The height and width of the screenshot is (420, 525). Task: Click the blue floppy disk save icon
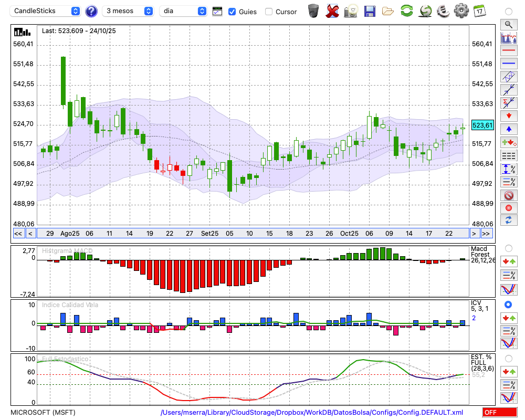click(370, 10)
